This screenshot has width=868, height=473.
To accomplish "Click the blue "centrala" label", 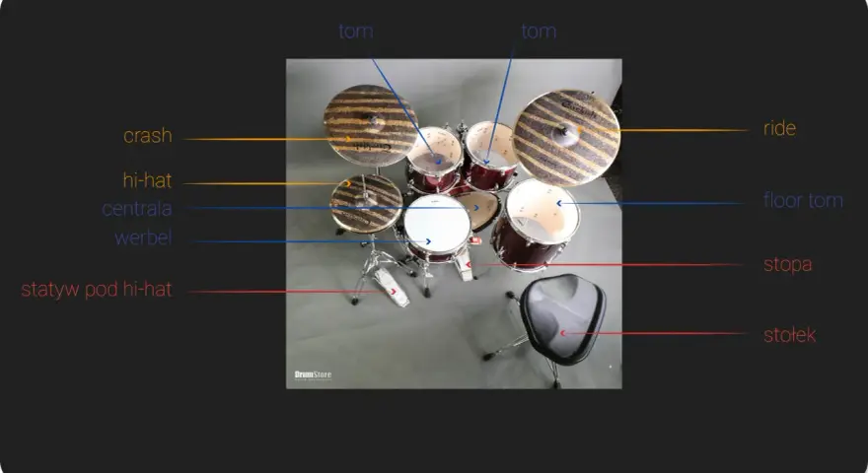I will click(137, 209).
